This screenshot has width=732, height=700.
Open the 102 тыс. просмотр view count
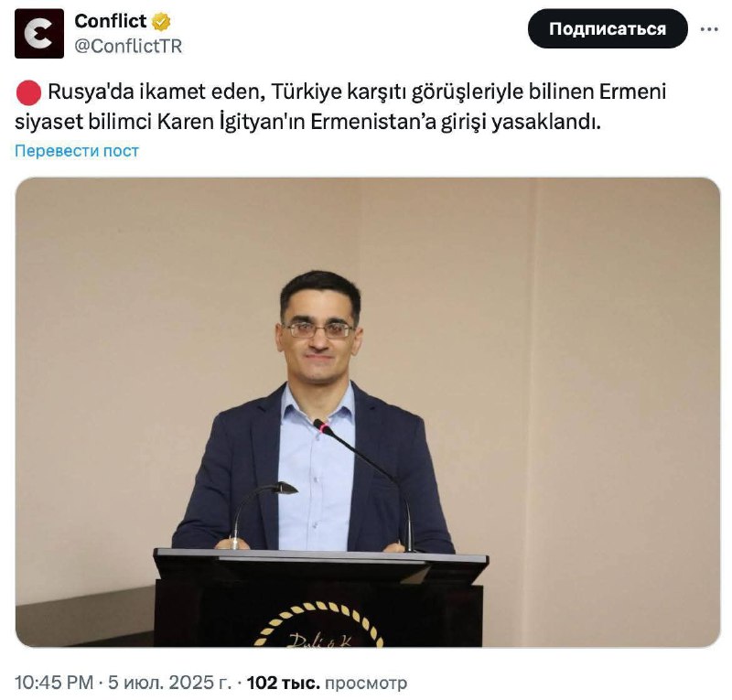click(327, 683)
